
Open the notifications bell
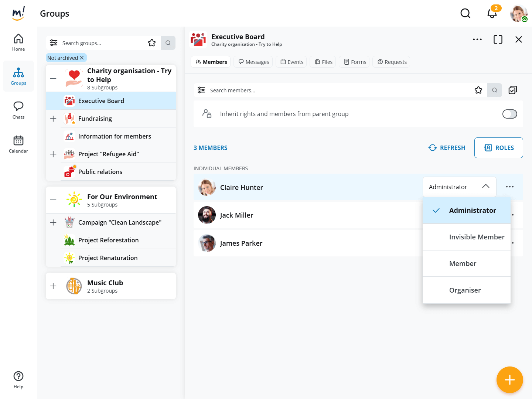[x=492, y=14]
